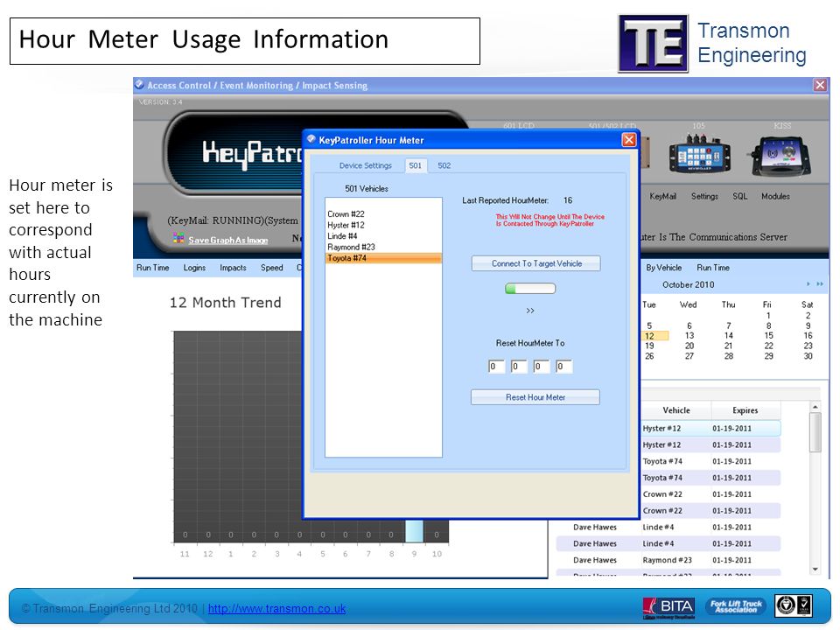This screenshot has width=840, height=630.
Task: Open the transmon.co.uk link
Action: tap(277, 609)
